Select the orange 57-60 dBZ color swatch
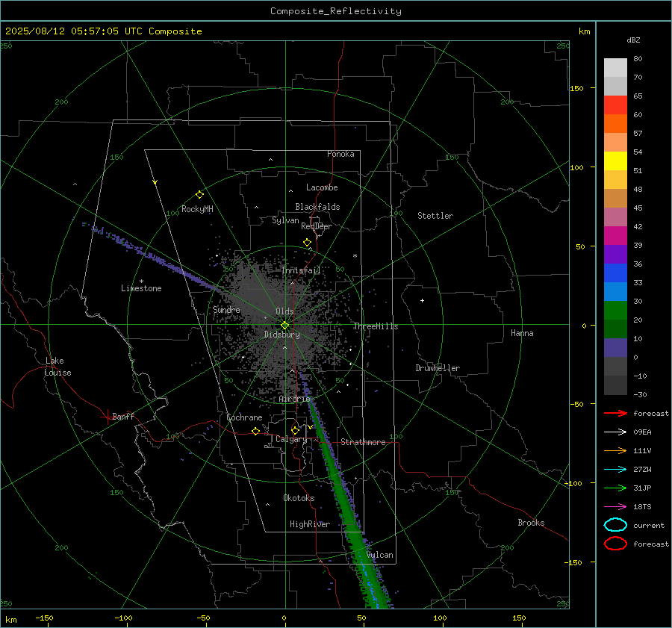The height and width of the screenshot is (628, 672). 615,124
